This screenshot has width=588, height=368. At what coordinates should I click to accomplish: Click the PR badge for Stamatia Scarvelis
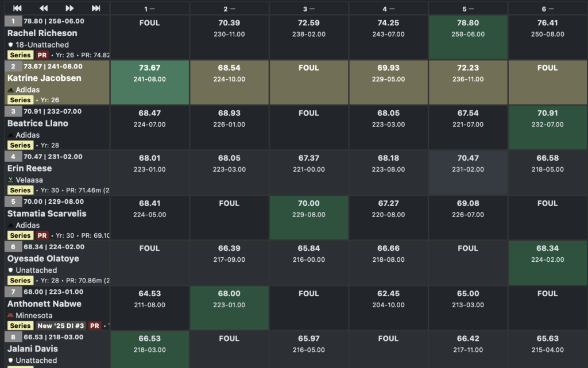tap(42, 235)
